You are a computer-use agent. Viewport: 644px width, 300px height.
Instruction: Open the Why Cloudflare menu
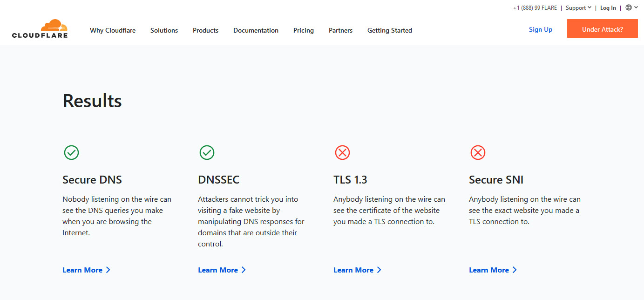click(x=113, y=30)
